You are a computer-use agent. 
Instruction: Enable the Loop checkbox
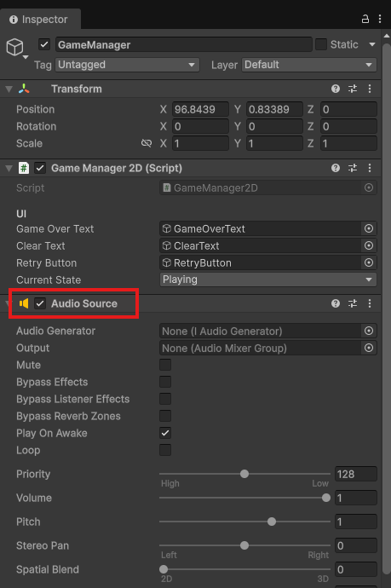pyautogui.click(x=165, y=450)
